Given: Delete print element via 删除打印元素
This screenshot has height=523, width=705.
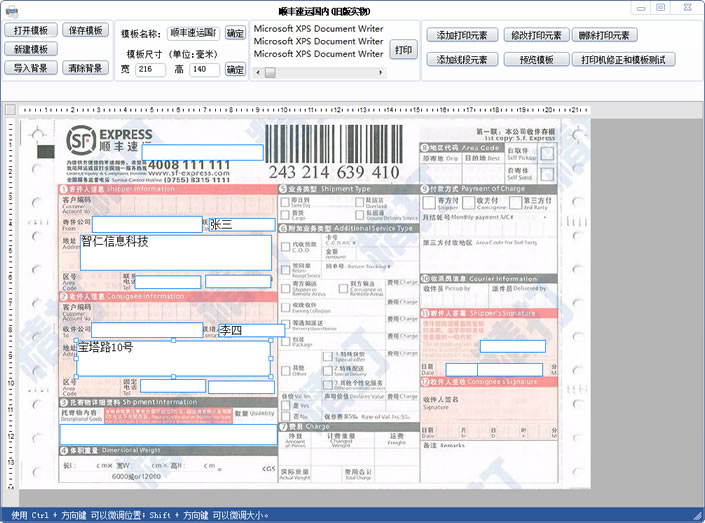Looking at the screenshot, I should (607, 35).
